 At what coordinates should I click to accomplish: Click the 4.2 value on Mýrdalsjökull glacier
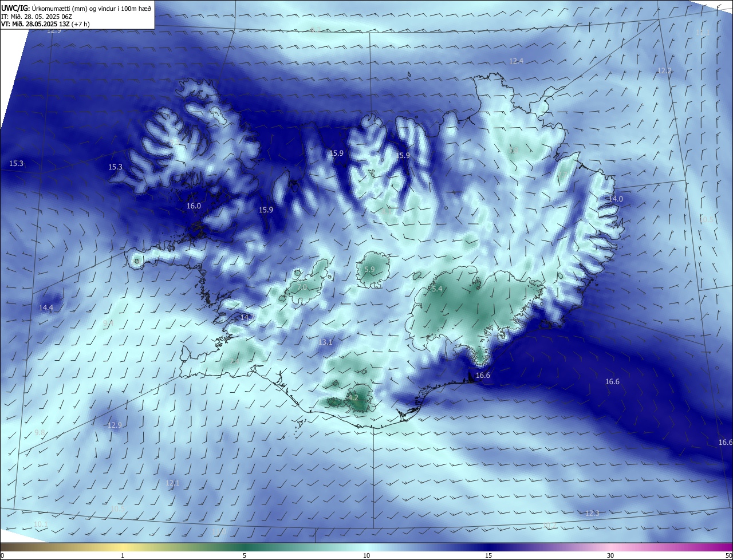pos(353,397)
